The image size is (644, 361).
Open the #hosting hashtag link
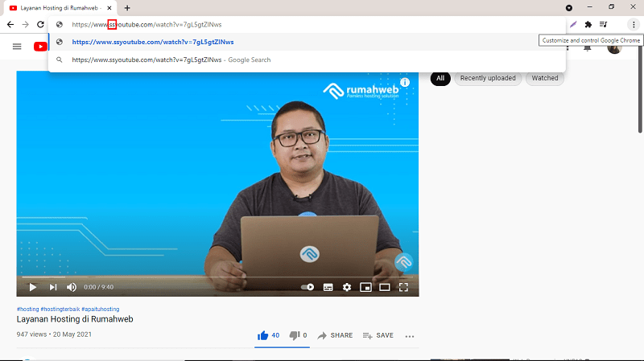pos(27,310)
